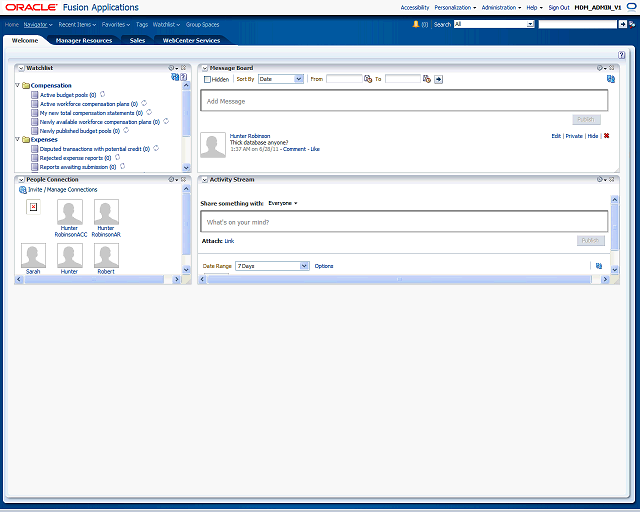The image size is (640, 512).
Task: Open the To date picker calendar
Action: [427, 79]
